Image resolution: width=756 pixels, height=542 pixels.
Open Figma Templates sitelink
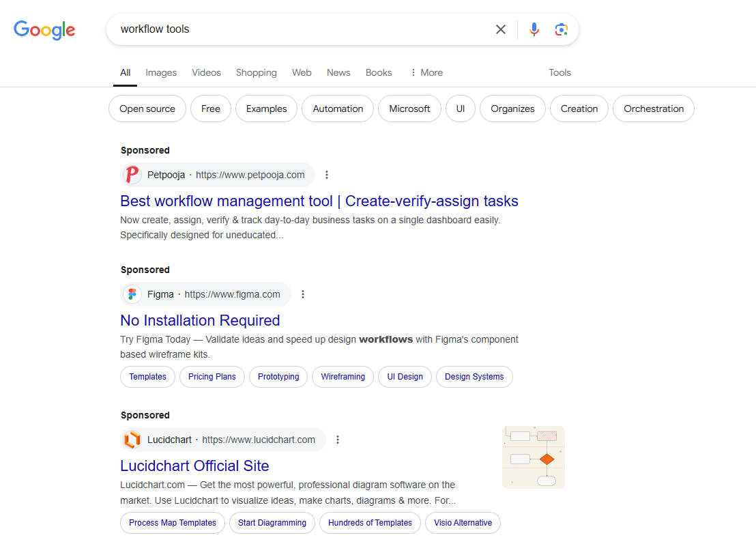147,377
